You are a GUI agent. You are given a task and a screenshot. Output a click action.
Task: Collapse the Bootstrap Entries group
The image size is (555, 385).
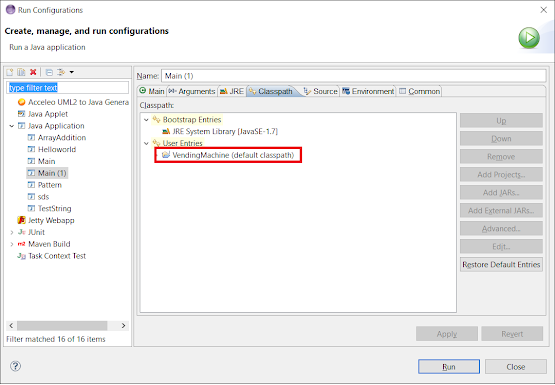tap(146, 120)
